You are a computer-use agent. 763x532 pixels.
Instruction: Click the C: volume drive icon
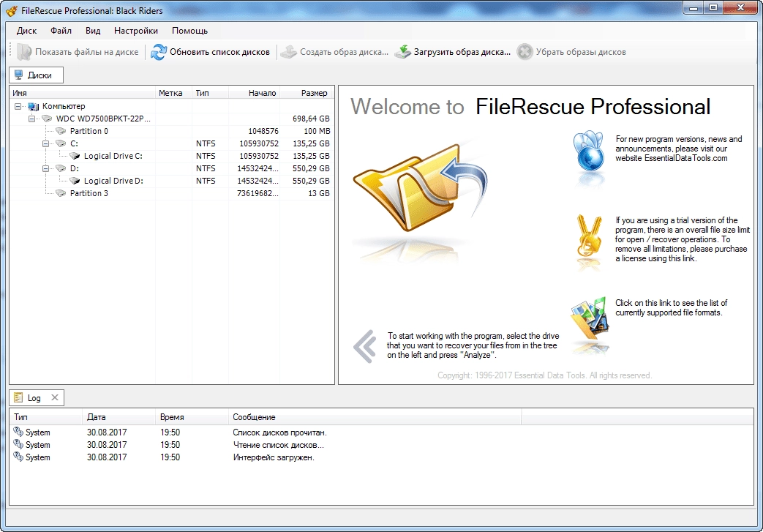61,143
